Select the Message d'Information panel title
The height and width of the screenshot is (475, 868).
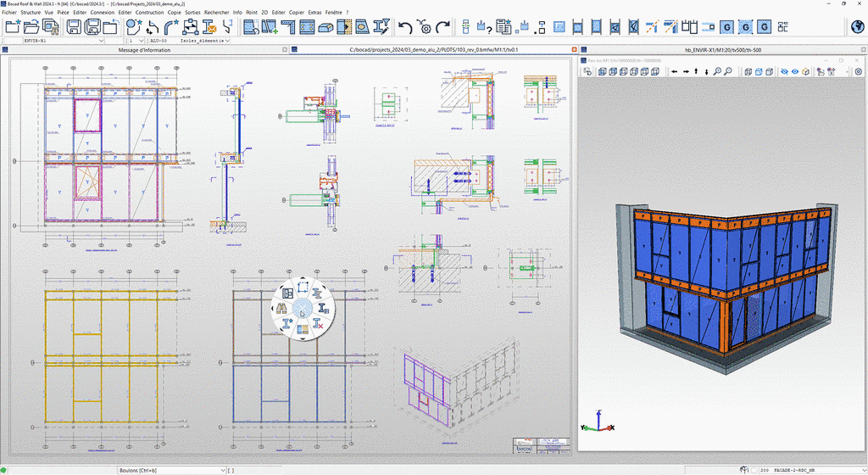[143, 50]
